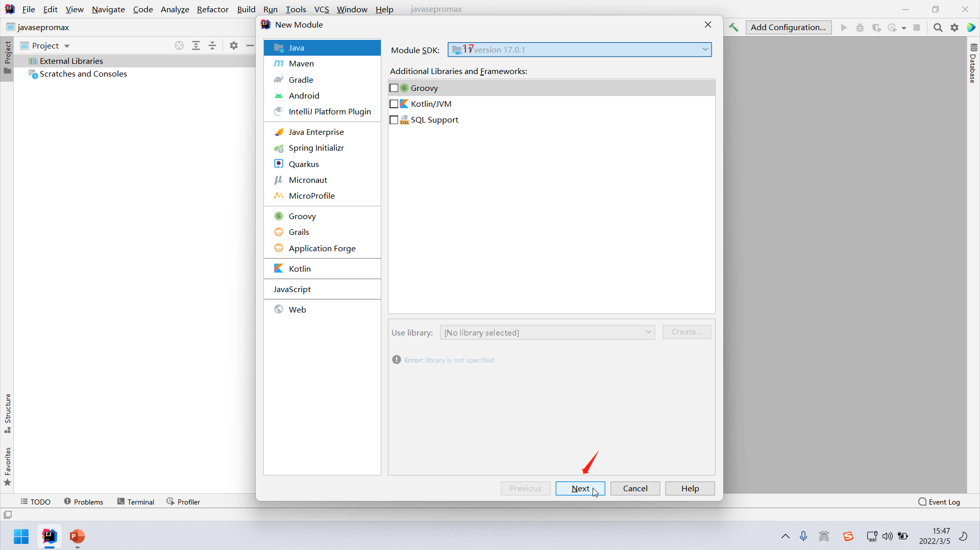The width and height of the screenshot is (980, 550).
Task: Open the Module SDK dropdown
Action: (580, 50)
